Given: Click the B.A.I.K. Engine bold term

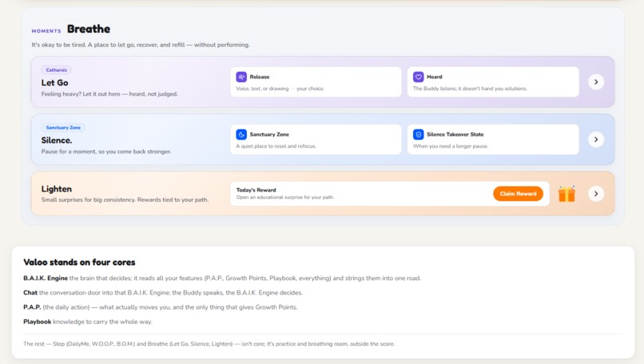Looking at the screenshot, I should tap(46, 278).
